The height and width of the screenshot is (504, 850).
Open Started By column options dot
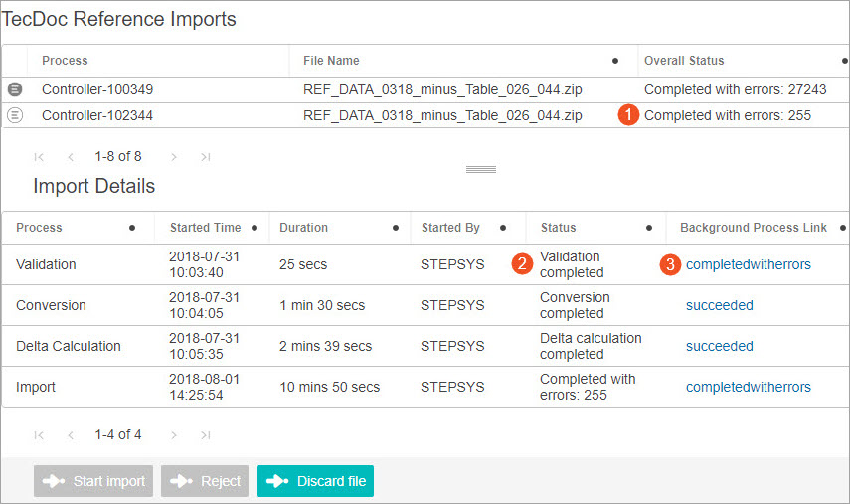(503, 228)
